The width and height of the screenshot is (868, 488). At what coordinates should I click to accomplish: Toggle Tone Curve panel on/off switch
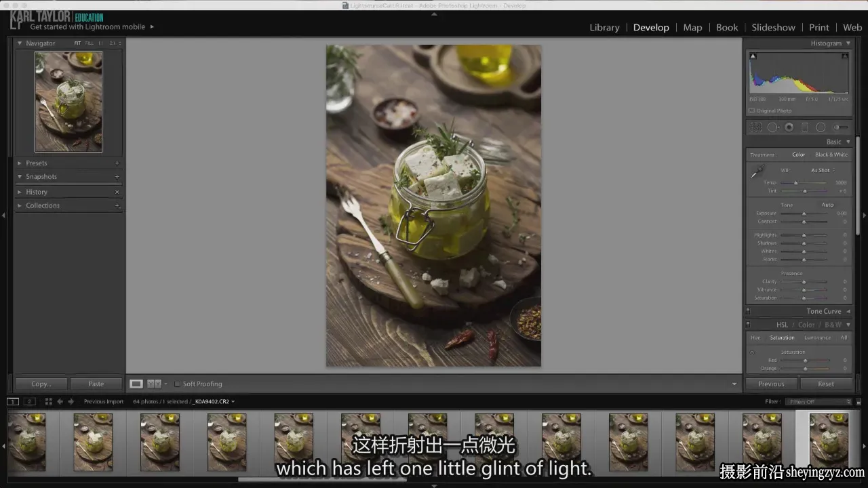pos(748,311)
